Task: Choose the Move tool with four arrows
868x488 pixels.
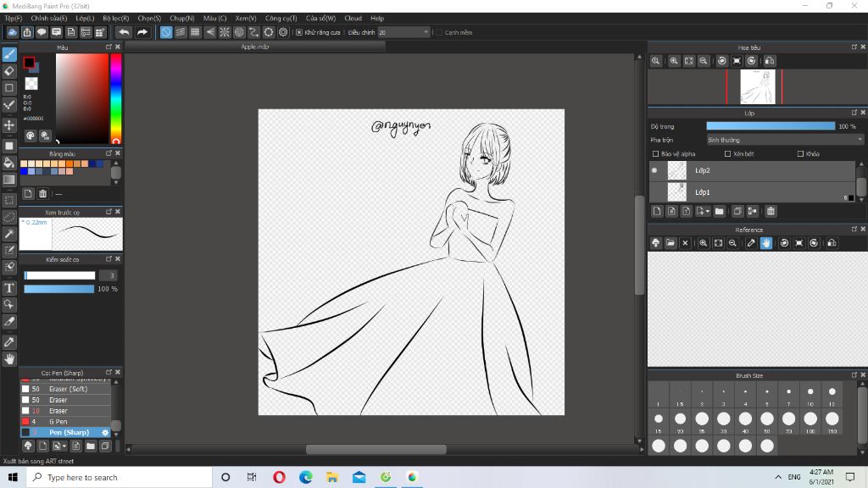Action: click(x=9, y=125)
